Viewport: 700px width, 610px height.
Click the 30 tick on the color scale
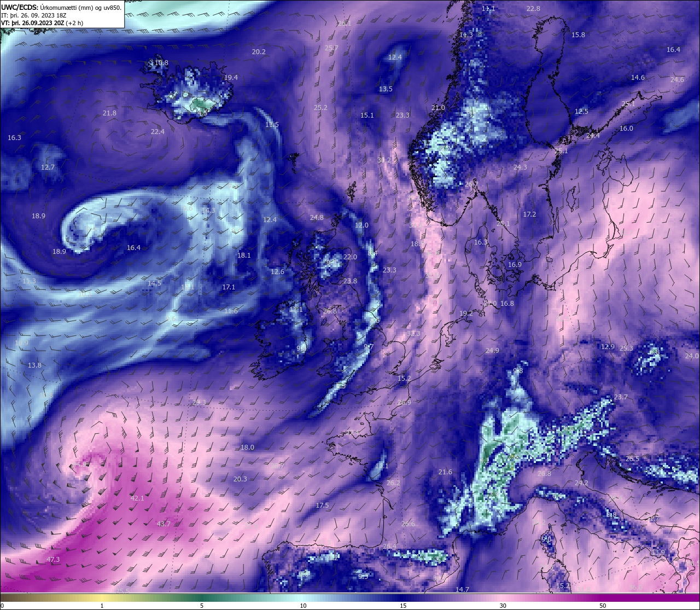[503, 606]
